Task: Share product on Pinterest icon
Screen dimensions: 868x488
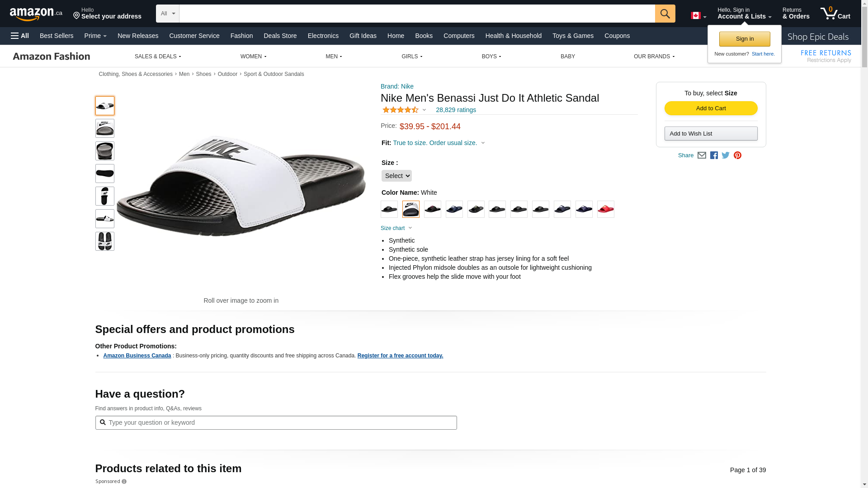Action: click(737, 155)
